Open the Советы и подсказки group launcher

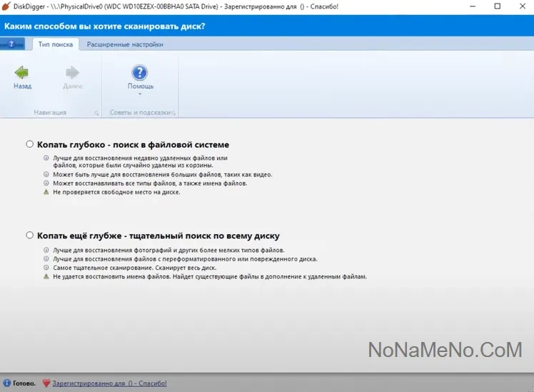173,113
